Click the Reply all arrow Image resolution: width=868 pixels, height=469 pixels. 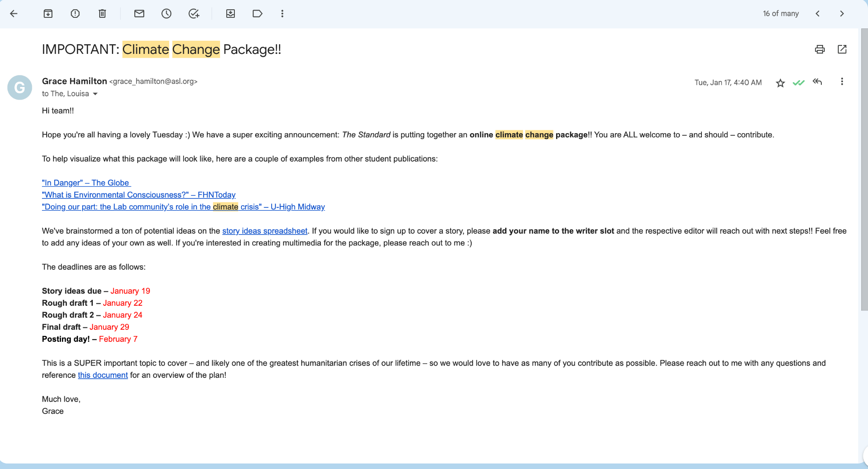(818, 82)
